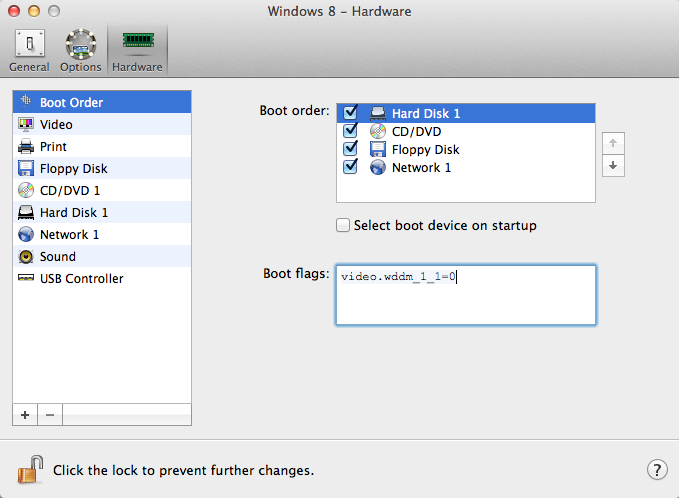
Task: Click the printer icon in sidebar
Action: coord(26,146)
